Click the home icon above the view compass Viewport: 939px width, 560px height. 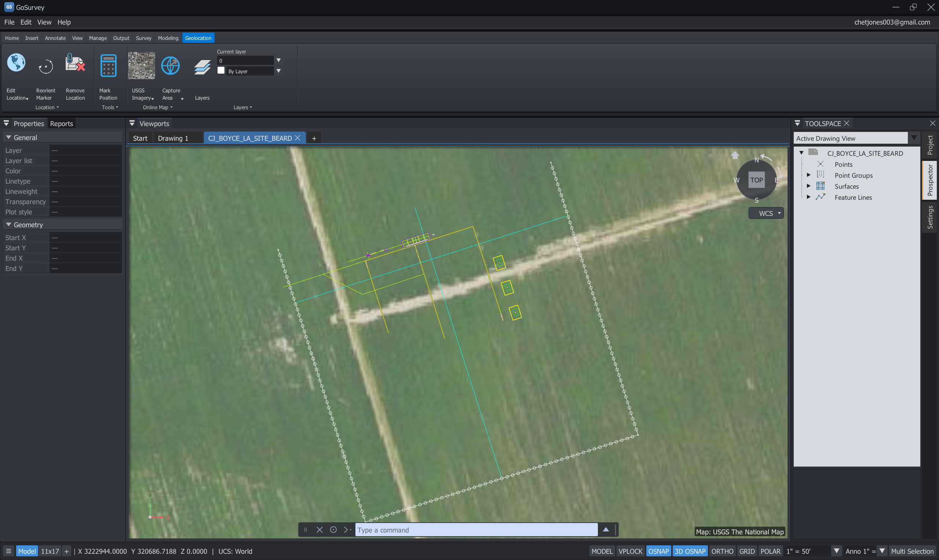coord(735,155)
